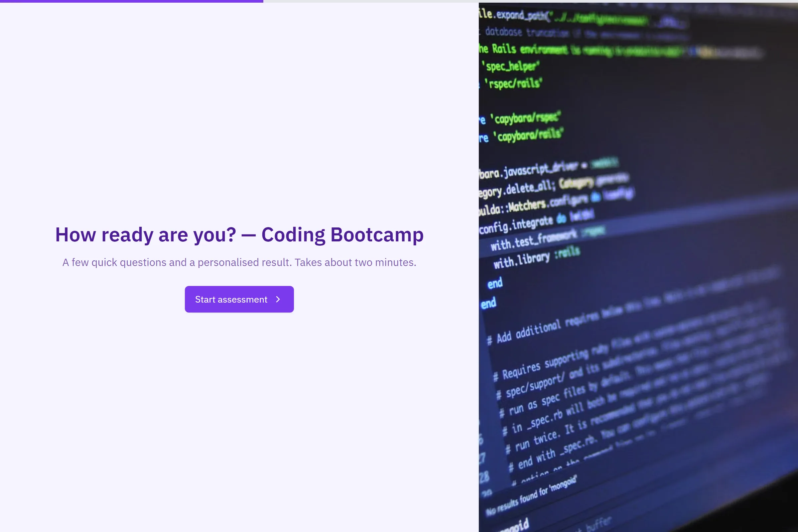The image size is (798, 532).
Task: Click the Start assessment button
Action: [x=239, y=299]
